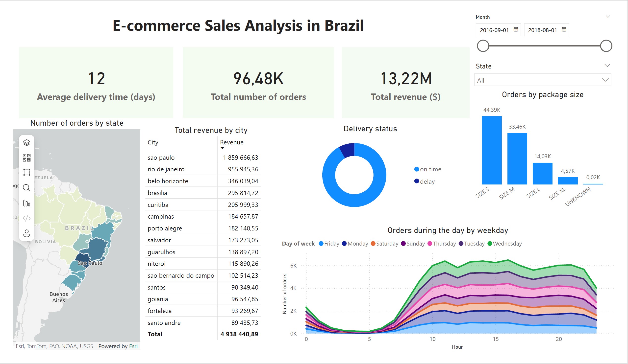Select the 'sao paulo' table row
The width and height of the screenshot is (628, 364).
click(x=203, y=158)
